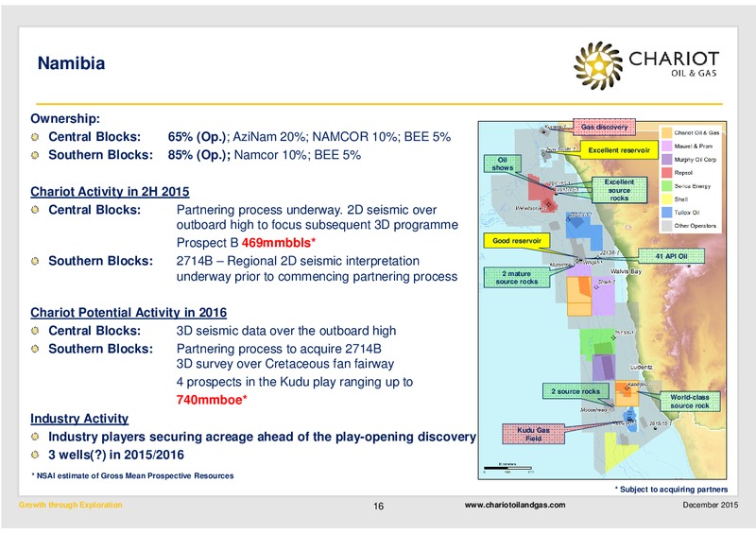Click the Other Operators grey legend swatch

[x=667, y=225]
